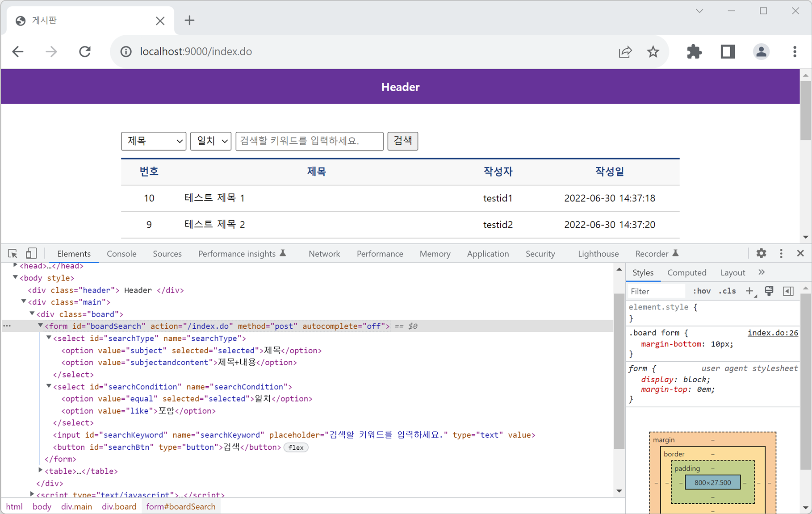Screen dimensions: 812x514
Task: Click the Styles filter input
Action: [x=655, y=291]
